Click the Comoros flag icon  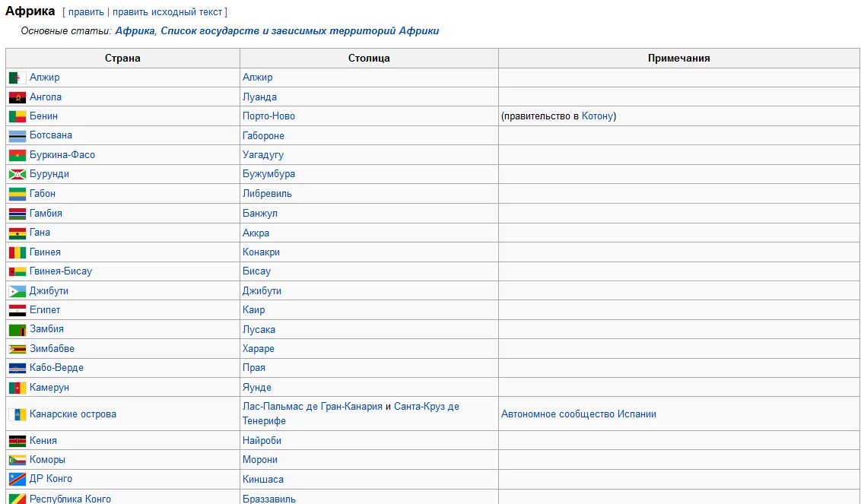point(17,460)
